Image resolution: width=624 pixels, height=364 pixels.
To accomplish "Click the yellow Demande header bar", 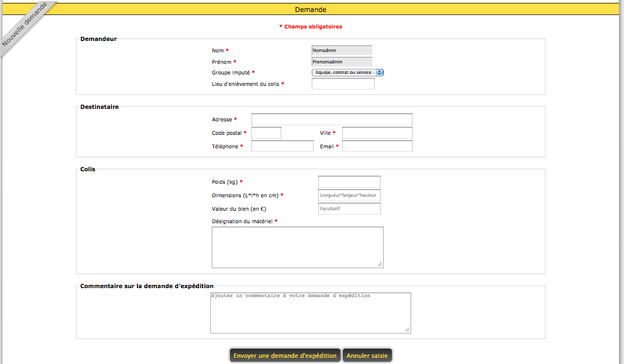I will (x=310, y=9).
